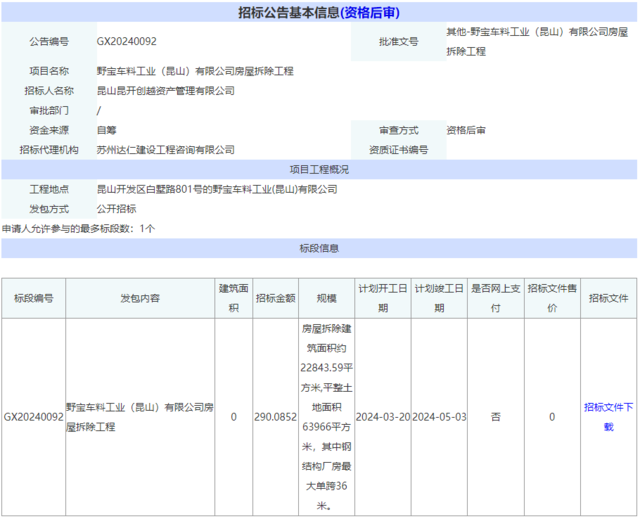Image resolution: width=640 pixels, height=519 pixels.
Task: Click the 招标公告基本信息 page title
Action: (x=319, y=12)
